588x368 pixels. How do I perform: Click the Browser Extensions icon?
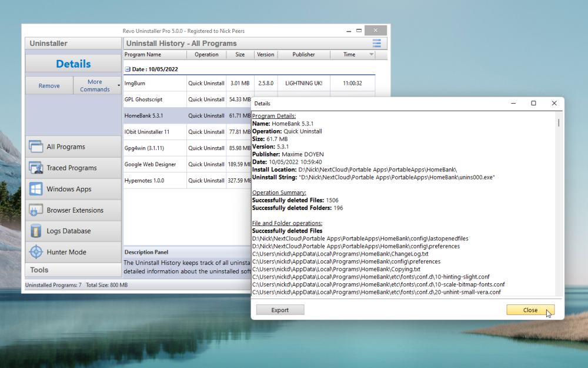tap(36, 210)
